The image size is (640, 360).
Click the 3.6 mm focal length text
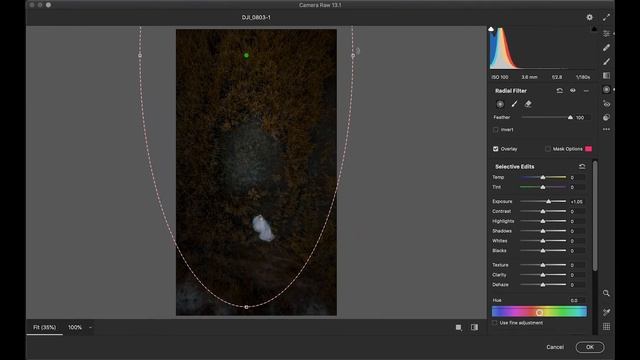pos(529,77)
